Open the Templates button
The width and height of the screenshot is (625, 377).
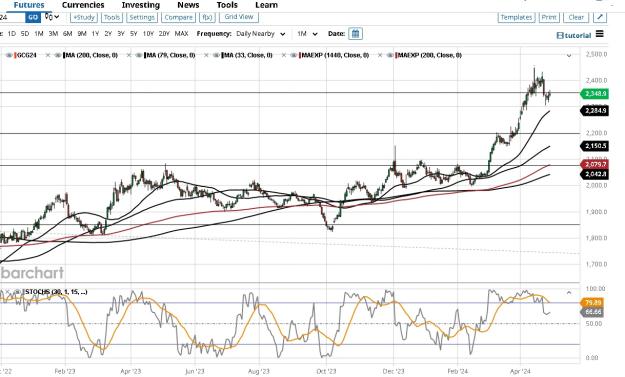[x=516, y=17]
